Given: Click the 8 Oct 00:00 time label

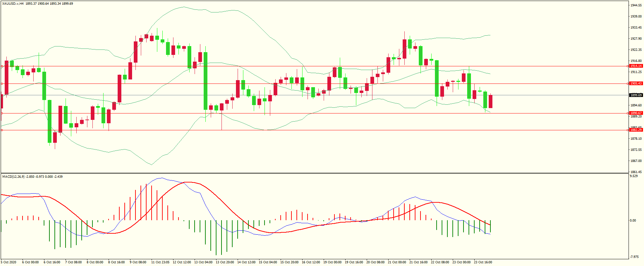Looking at the screenshot, I should point(95,262).
